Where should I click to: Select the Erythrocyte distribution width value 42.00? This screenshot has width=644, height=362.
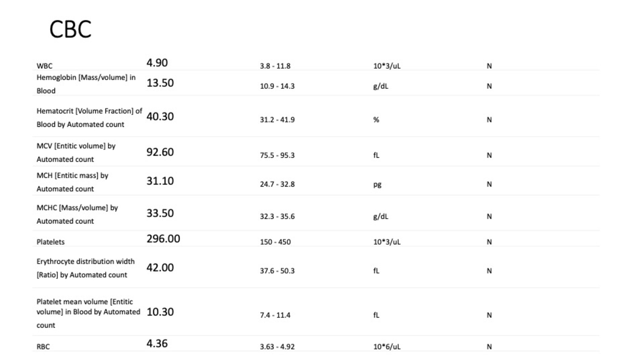point(160,267)
